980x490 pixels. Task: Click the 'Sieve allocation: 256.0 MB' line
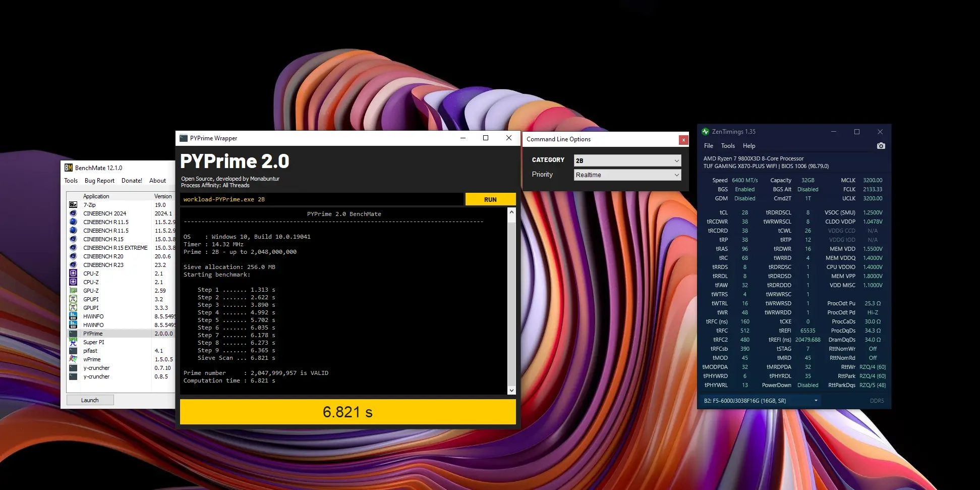tap(229, 267)
